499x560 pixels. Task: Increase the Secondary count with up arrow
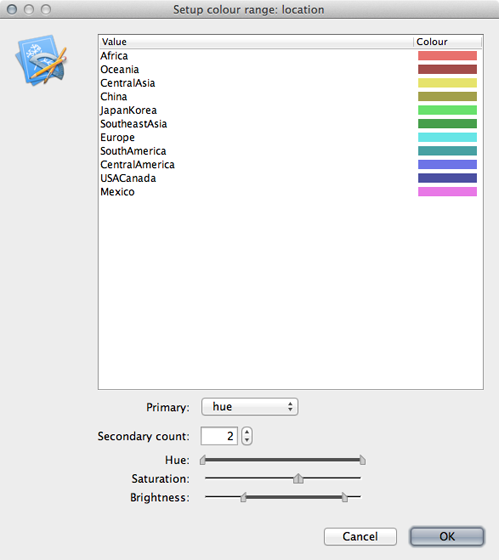[247, 432]
